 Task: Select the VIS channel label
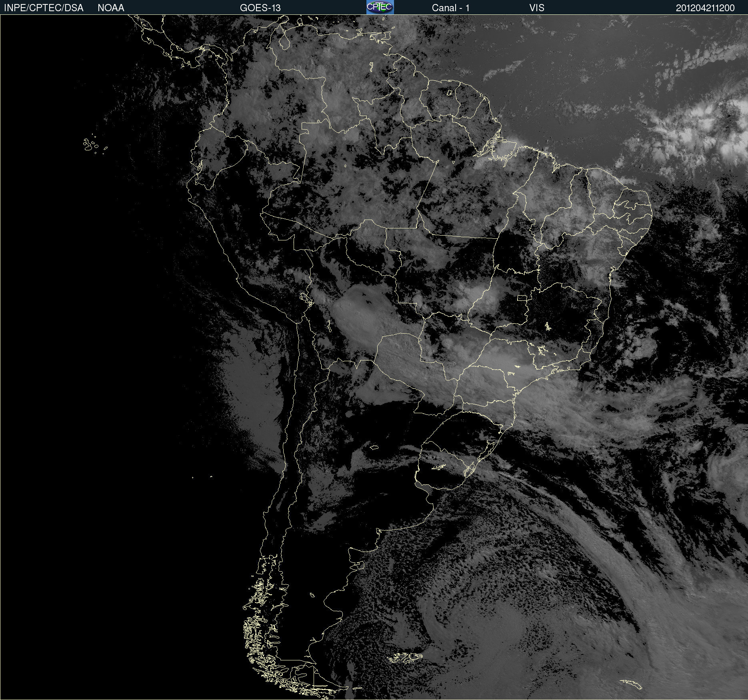pyautogui.click(x=537, y=8)
